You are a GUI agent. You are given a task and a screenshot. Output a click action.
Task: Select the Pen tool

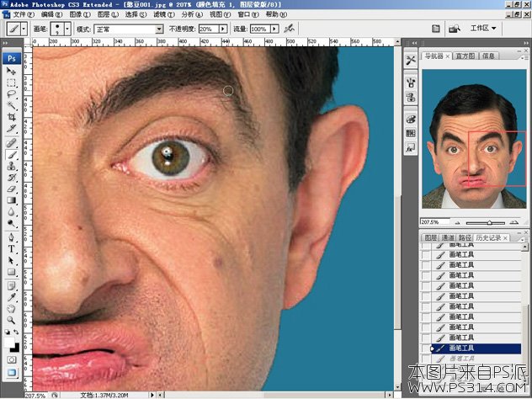tap(12, 237)
